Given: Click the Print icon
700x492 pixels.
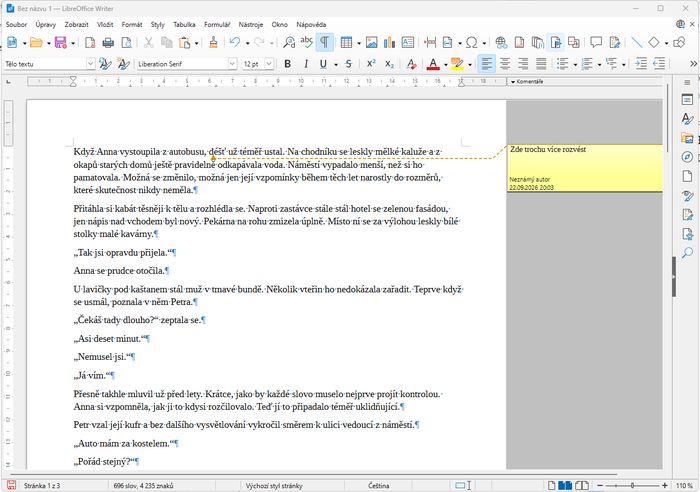Looking at the screenshot, I should click(x=108, y=42).
